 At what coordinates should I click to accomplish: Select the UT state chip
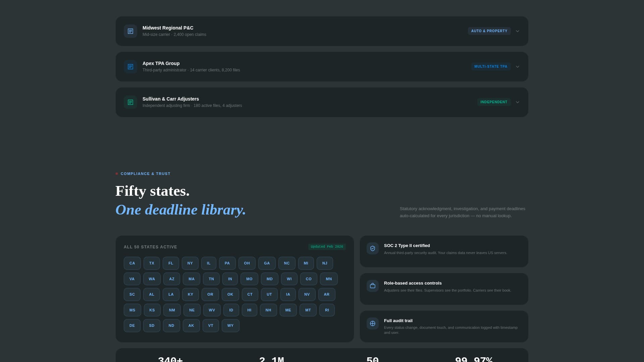[269, 294]
